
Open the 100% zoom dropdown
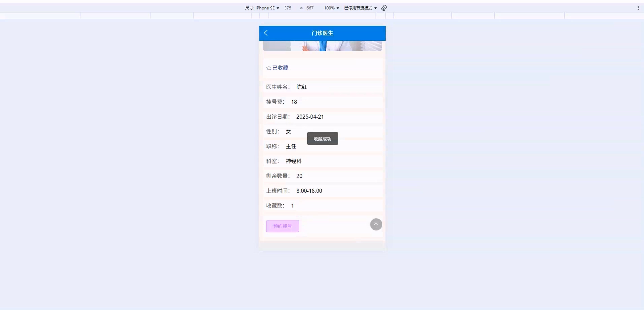331,8
